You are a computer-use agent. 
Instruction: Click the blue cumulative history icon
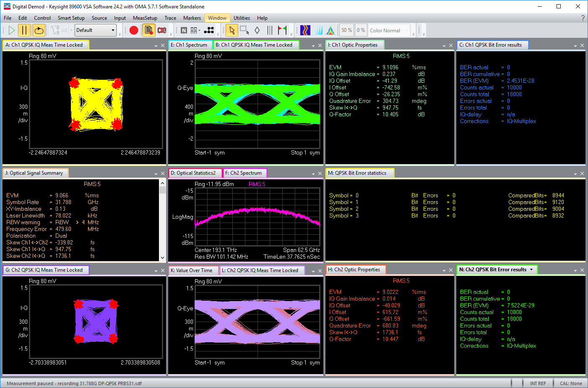click(x=319, y=30)
